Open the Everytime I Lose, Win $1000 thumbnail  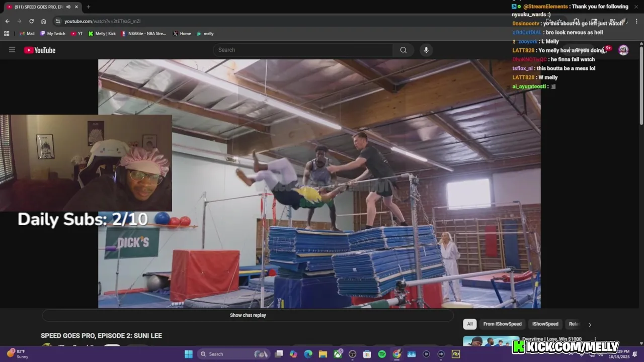click(491, 341)
